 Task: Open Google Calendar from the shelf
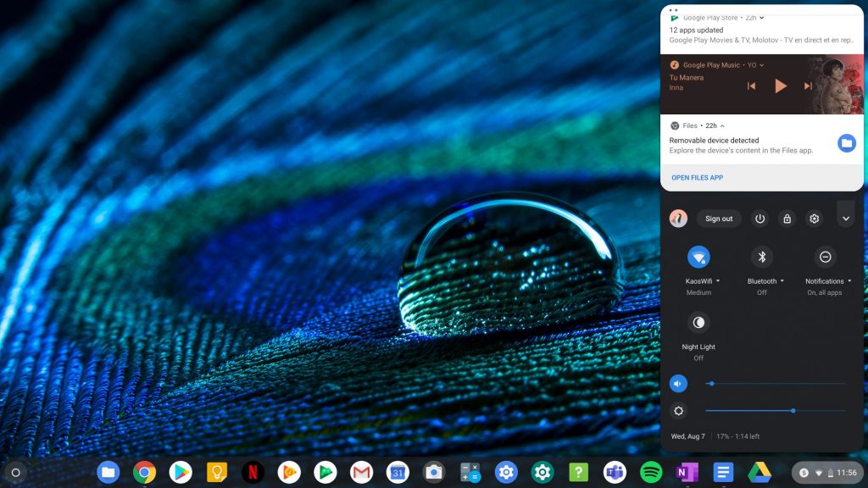tap(398, 473)
